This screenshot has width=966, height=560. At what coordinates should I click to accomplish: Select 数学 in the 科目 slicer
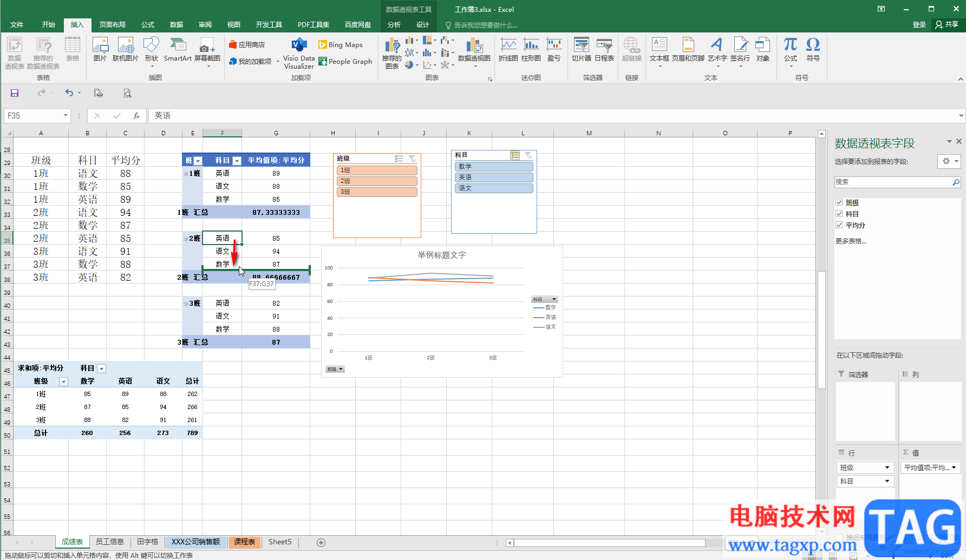pos(494,166)
